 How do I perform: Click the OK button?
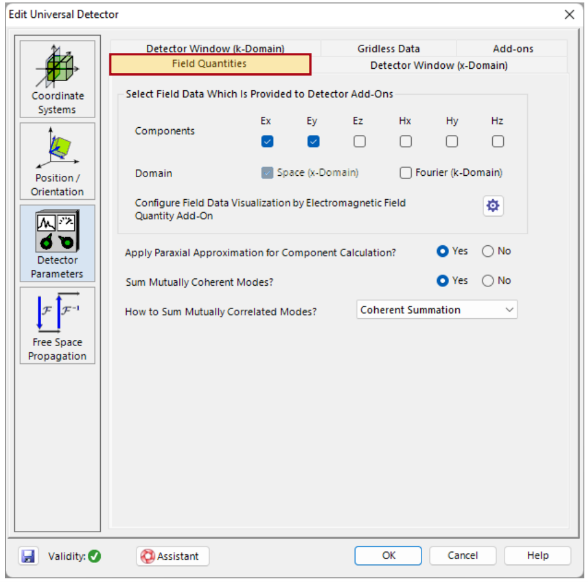tap(388, 555)
